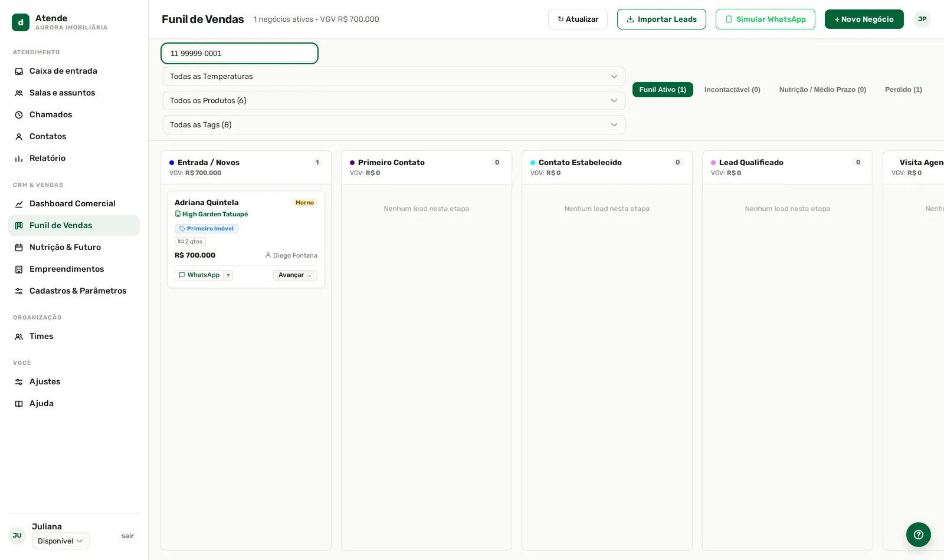Go to Chamados clock icon

click(x=19, y=115)
